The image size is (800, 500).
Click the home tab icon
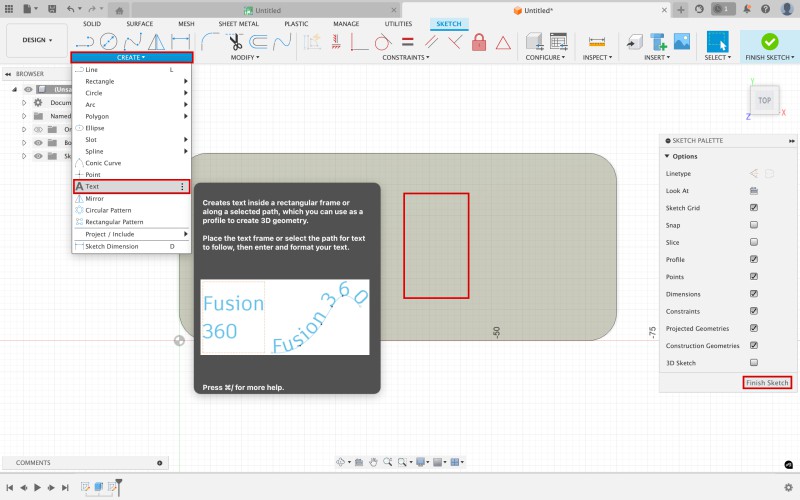pos(120,10)
